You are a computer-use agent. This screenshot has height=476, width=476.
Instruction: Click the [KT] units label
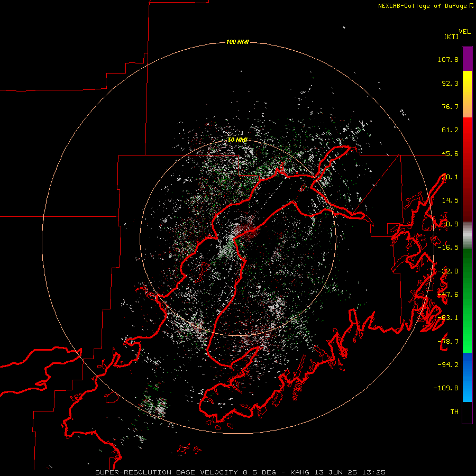(x=452, y=36)
